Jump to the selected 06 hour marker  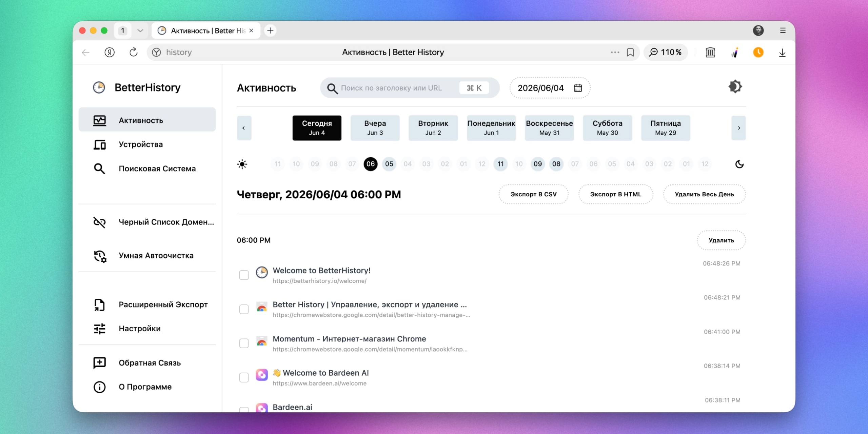pos(371,164)
